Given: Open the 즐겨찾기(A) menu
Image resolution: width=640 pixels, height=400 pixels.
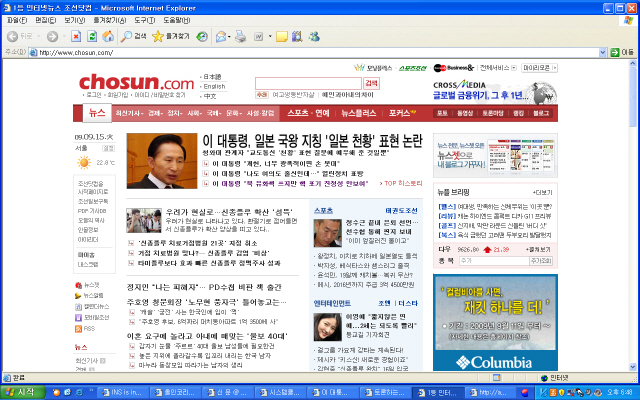Looking at the screenshot, I should (x=109, y=20).
